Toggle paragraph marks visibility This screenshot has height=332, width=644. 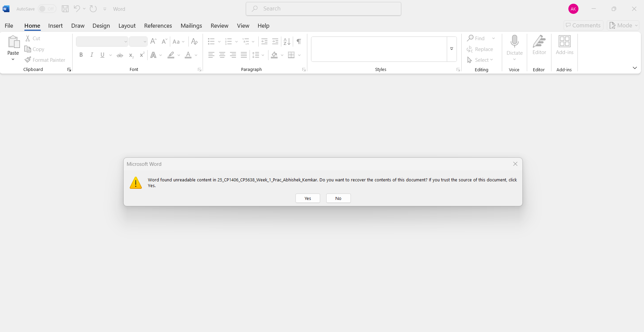[299, 42]
